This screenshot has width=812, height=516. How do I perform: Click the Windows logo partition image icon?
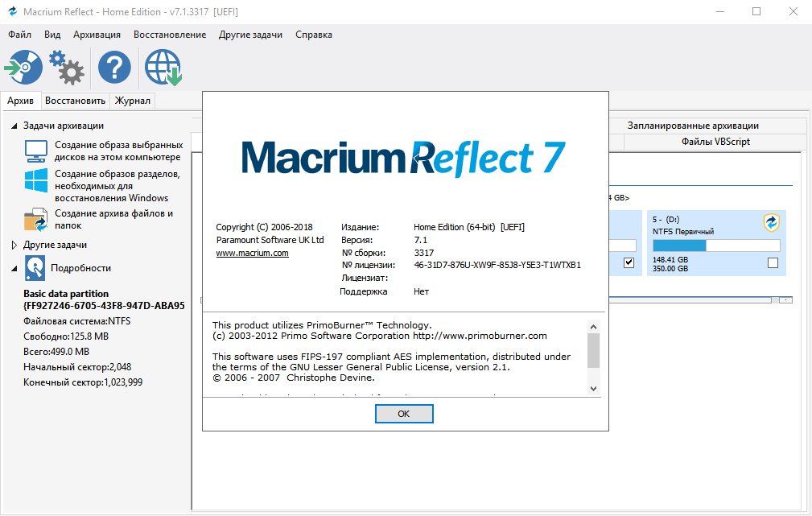(35, 180)
